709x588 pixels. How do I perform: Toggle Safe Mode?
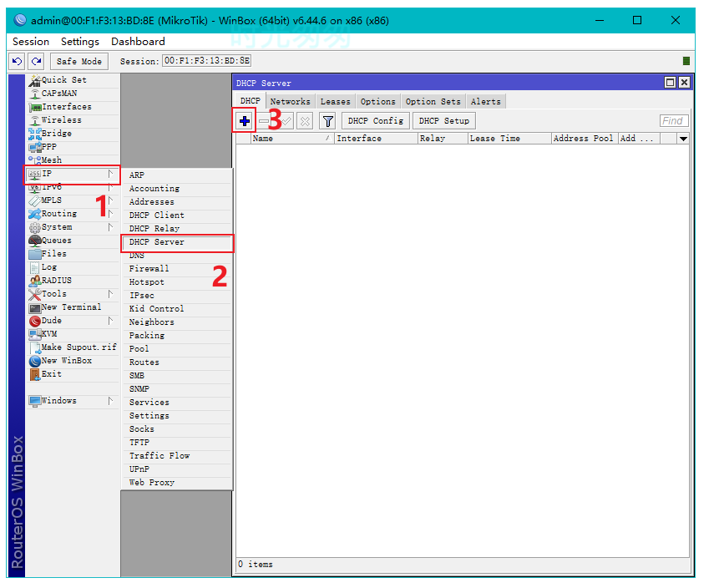coord(79,61)
